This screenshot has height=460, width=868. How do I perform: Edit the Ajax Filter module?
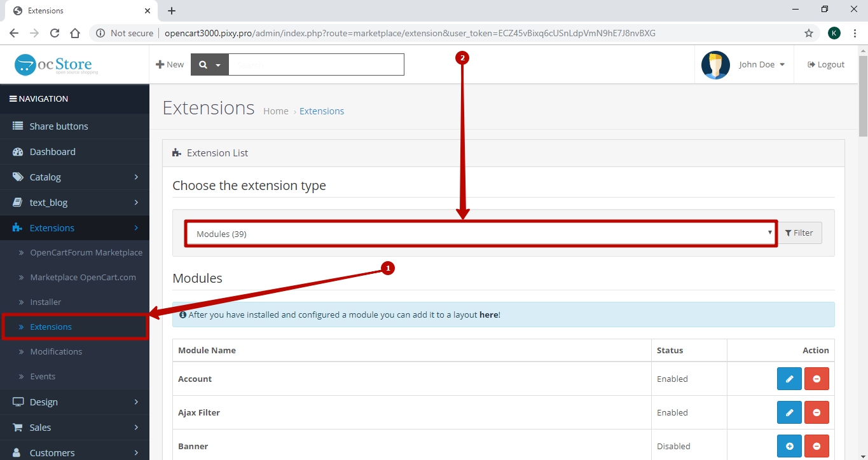[789, 412]
